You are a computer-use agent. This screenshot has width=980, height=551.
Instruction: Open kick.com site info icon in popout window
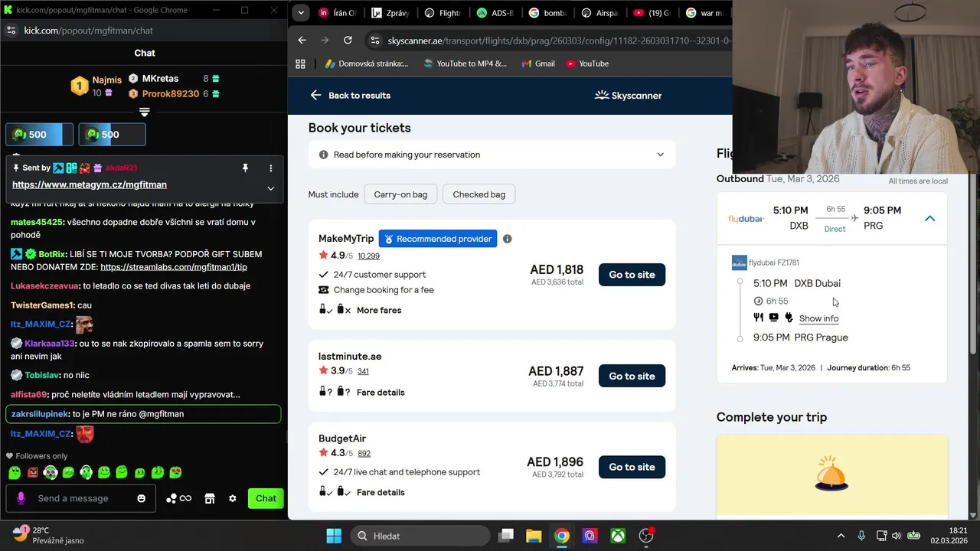(11, 30)
